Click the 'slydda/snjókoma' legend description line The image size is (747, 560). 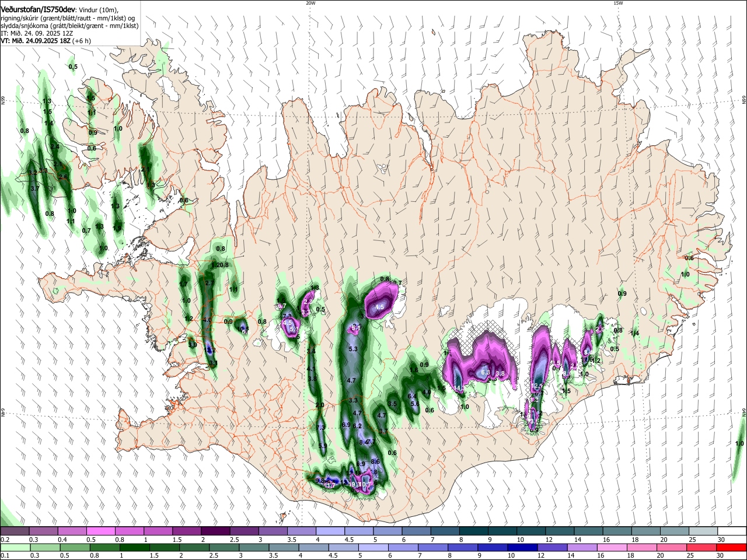tap(69, 26)
